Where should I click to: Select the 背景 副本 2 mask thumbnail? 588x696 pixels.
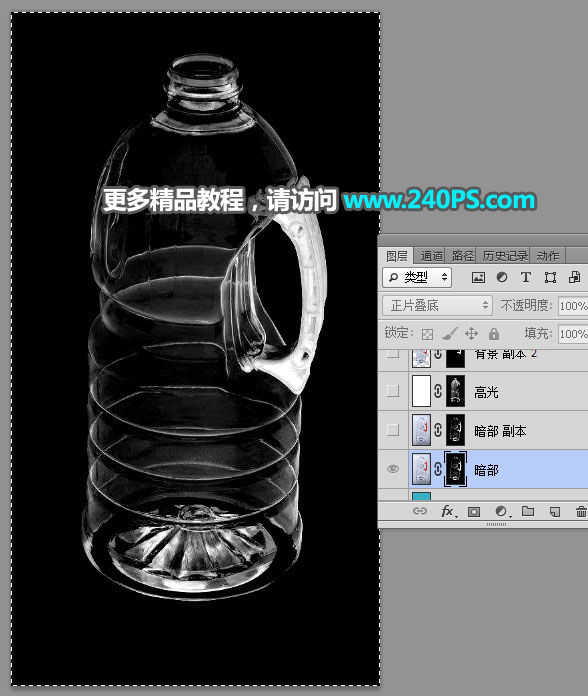click(455, 359)
